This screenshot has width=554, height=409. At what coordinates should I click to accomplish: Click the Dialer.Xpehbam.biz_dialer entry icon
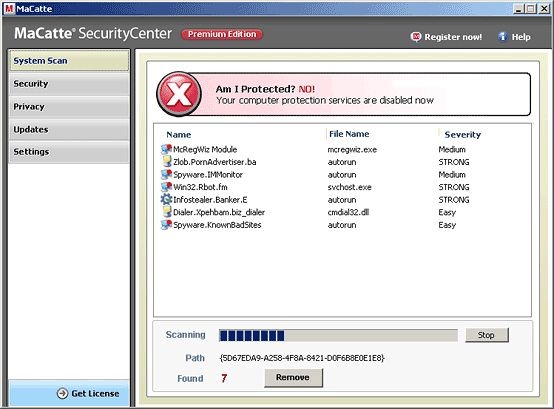click(x=166, y=212)
